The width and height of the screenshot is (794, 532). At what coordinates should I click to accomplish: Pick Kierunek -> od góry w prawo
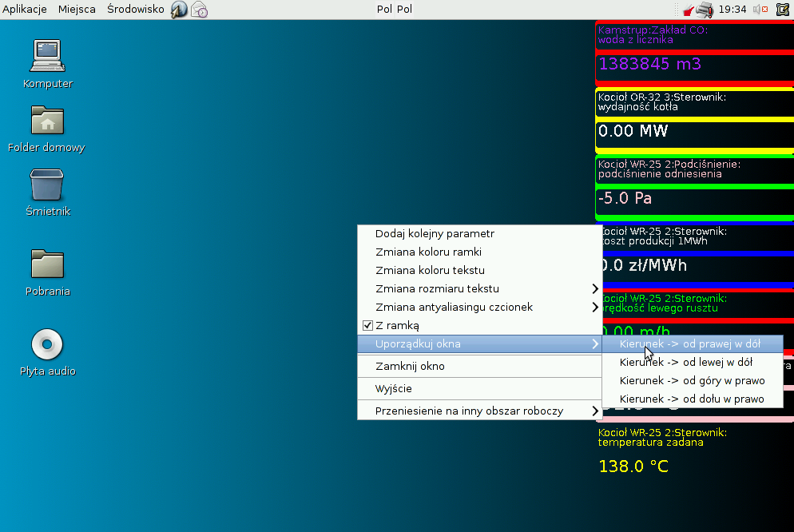(693, 381)
